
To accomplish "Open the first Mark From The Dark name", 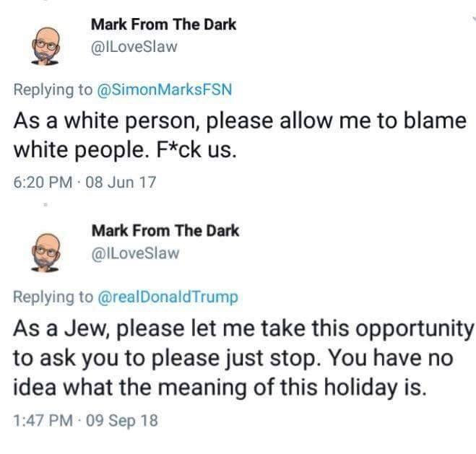I will point(163,25).
